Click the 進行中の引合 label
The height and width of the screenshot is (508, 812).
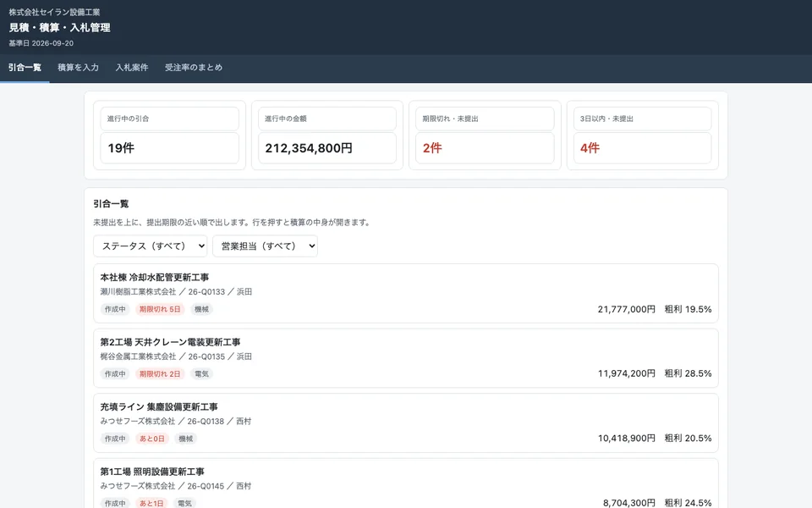click(x=128, y=119)
